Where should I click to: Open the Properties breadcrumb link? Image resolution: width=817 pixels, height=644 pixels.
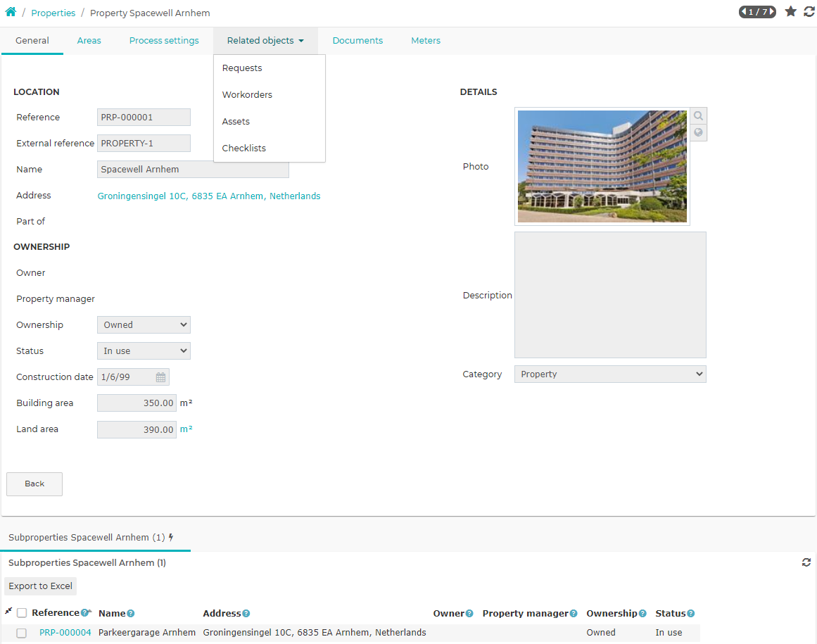53,13
